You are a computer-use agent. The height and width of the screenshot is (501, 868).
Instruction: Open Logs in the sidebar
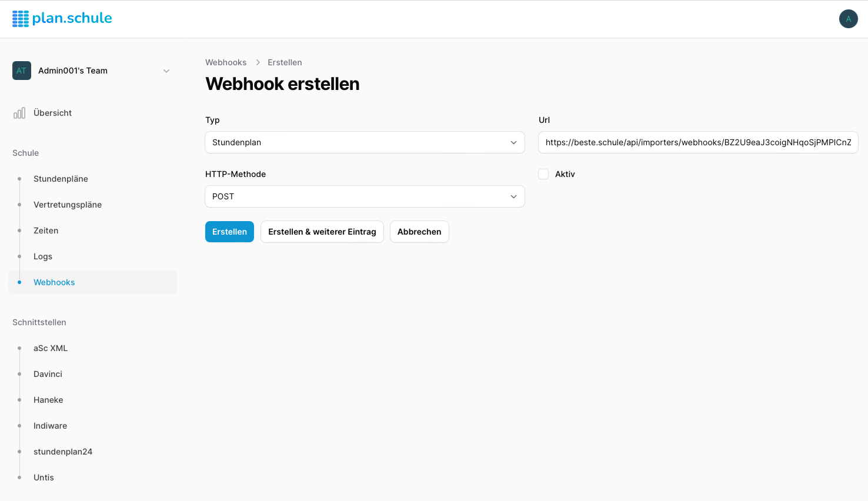point(92,256)
